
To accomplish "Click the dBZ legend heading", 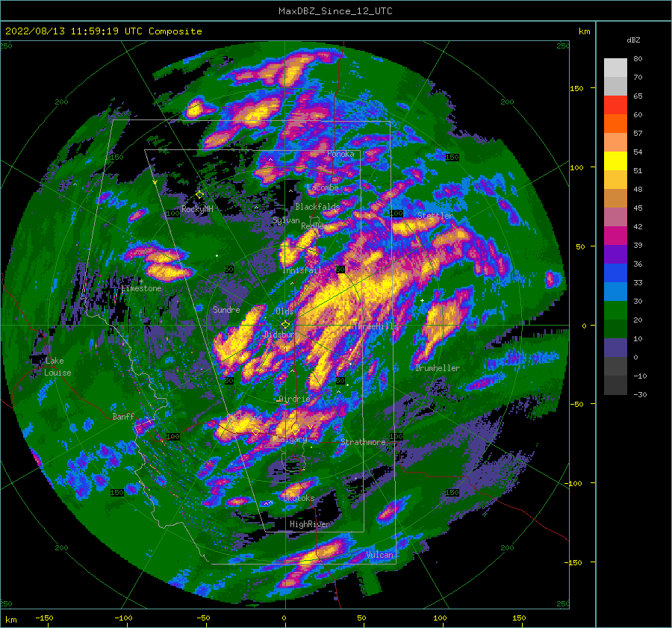I will [x=633, y=40].
